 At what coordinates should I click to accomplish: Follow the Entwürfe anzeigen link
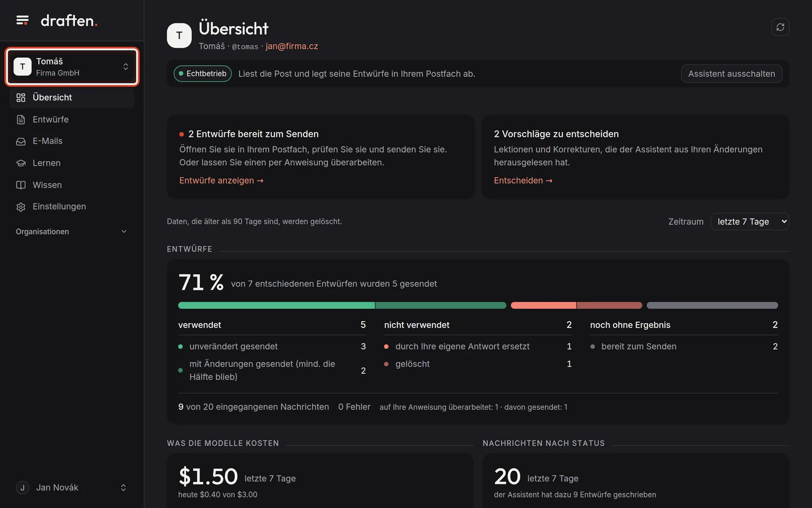tap(221, 180)
